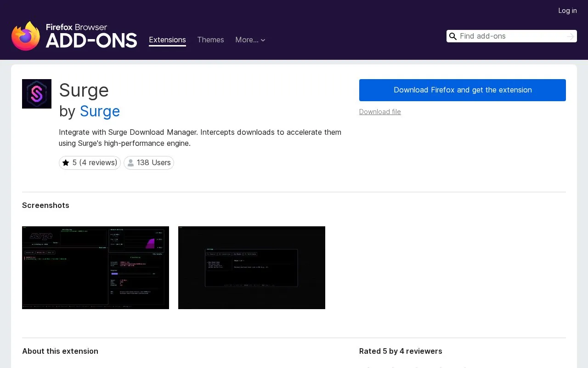Click the About this extension heading

click(x=60, y=351)
